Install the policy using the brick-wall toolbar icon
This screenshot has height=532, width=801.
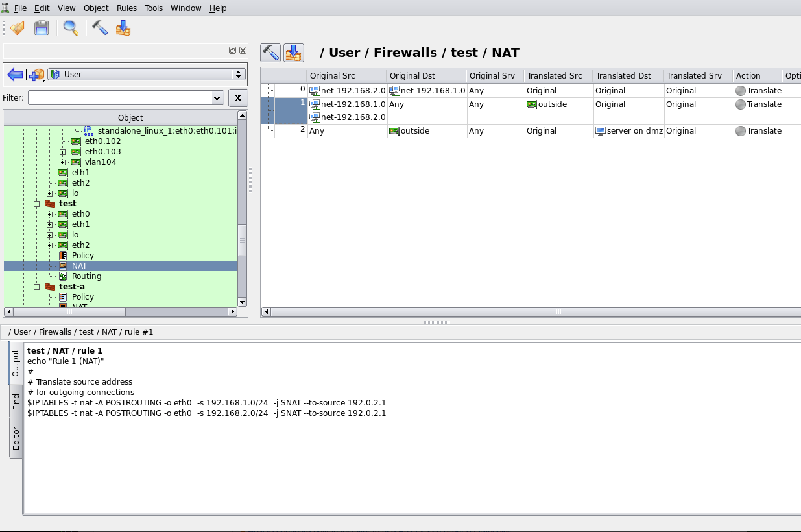coord(123,28)
